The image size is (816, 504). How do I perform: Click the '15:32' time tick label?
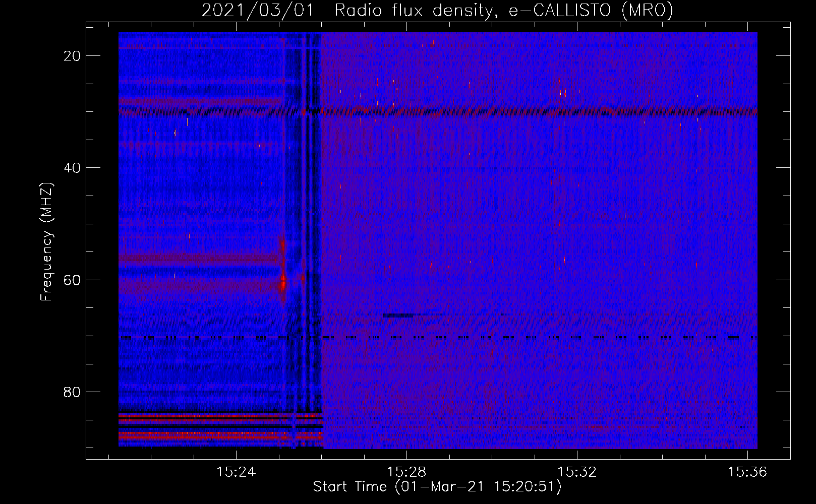[577, 472]
